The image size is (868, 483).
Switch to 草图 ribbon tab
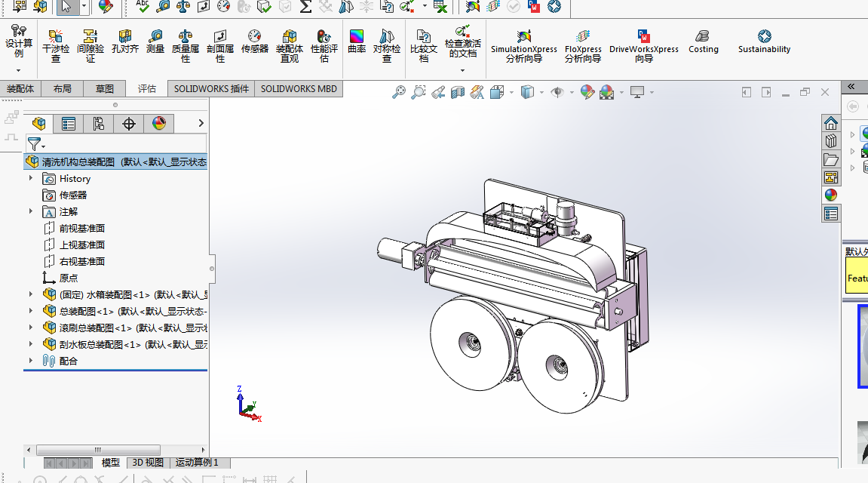coord(104,88)
